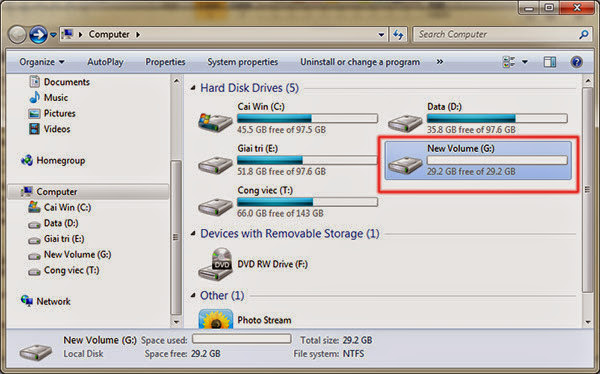The height and width of the screenshot is (374, 600).
Task: Click the Videos filmstrip icon in sidebar
Action: click(34, 129)
